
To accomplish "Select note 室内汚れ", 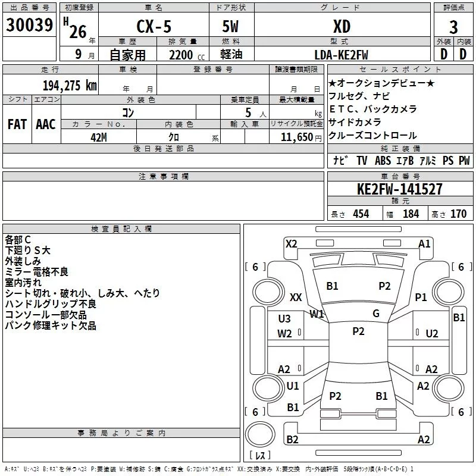I will click(23, 282).
